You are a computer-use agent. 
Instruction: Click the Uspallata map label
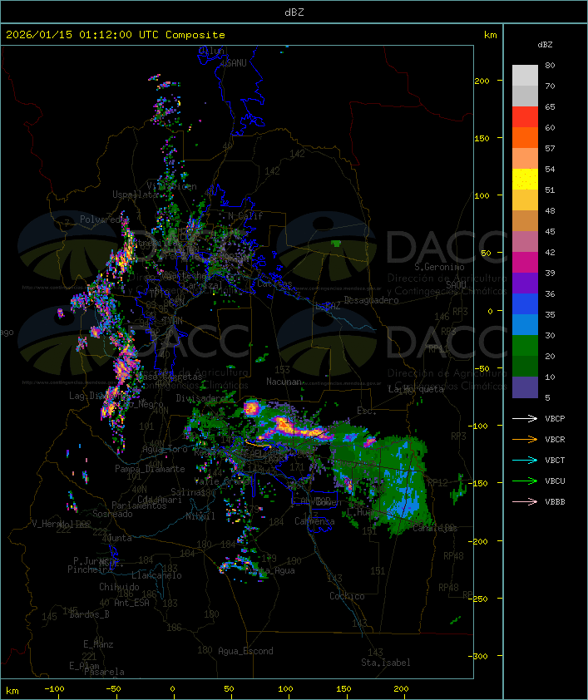(x=136, y=195)
